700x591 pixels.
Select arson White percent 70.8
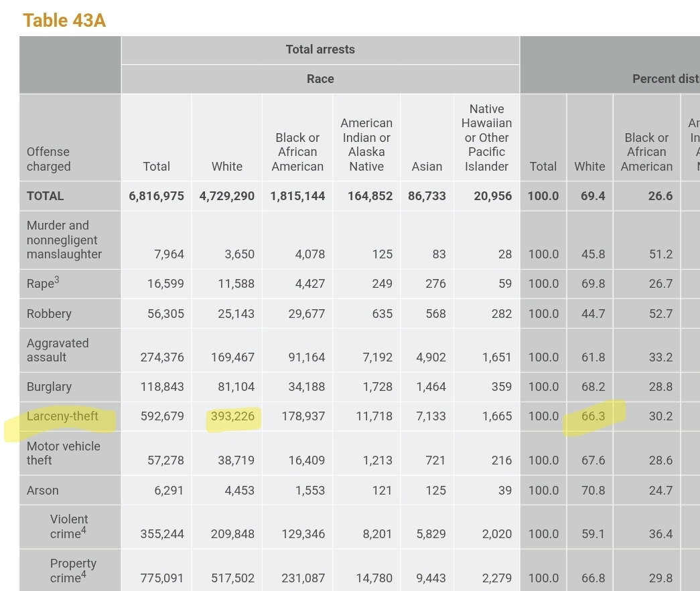point(593,490)
